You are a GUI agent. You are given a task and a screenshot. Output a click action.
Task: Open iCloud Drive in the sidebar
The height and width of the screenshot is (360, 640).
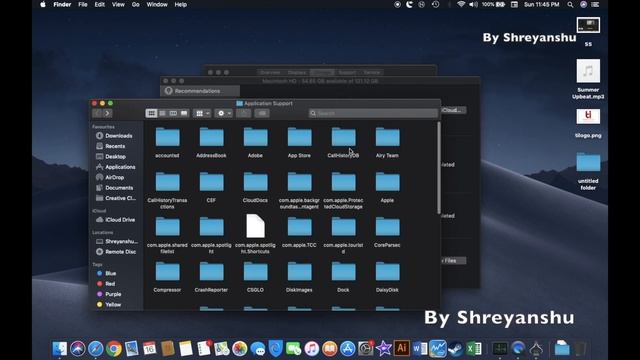116,220
